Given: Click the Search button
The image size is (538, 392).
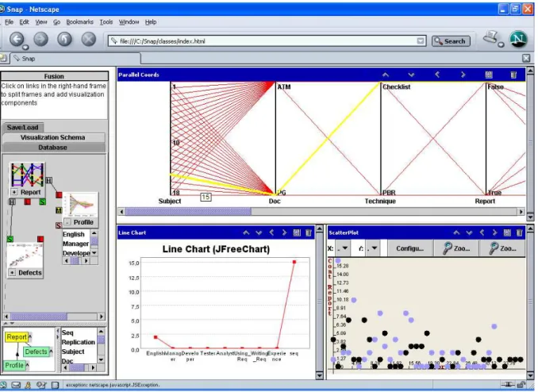Looking at the screenshot, I should click(451, 41).
